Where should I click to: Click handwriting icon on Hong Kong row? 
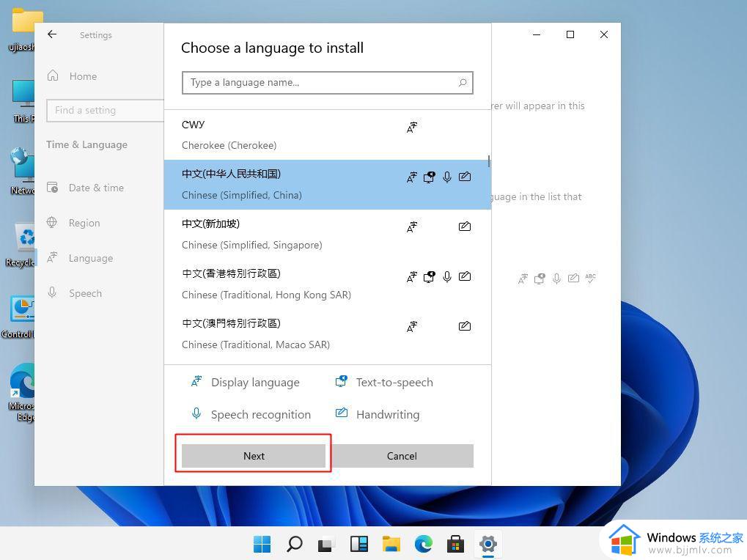click(465, 276)
